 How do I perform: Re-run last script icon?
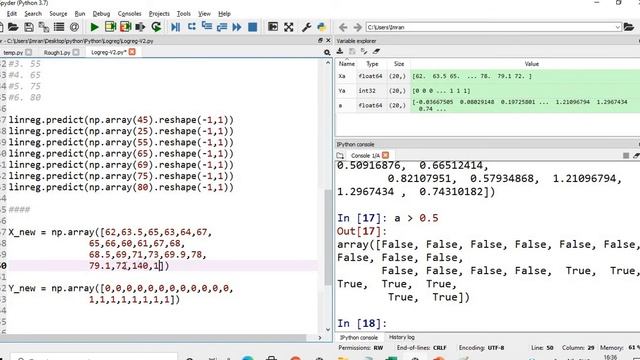156,27
